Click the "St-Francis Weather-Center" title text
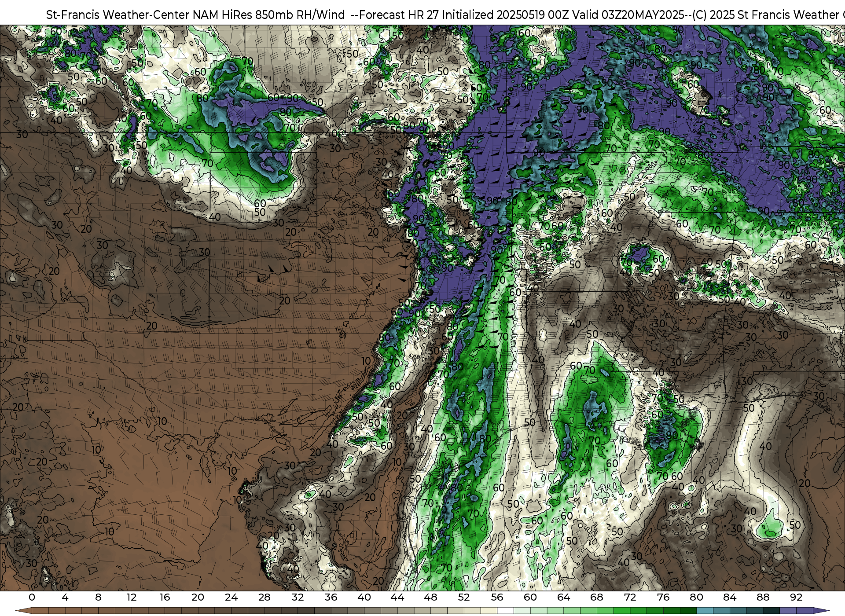Image resolution: width=845 pixels, height=616 pixels. [x=118, y=15]
